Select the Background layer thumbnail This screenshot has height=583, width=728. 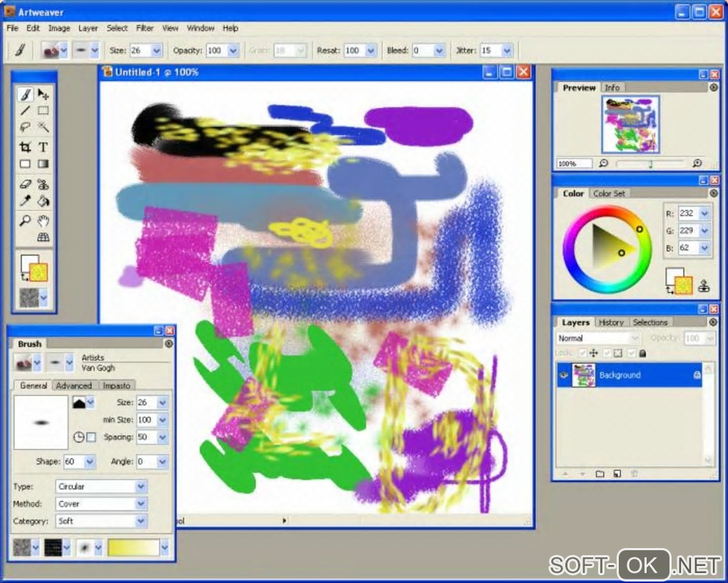(x=583, y=375)
